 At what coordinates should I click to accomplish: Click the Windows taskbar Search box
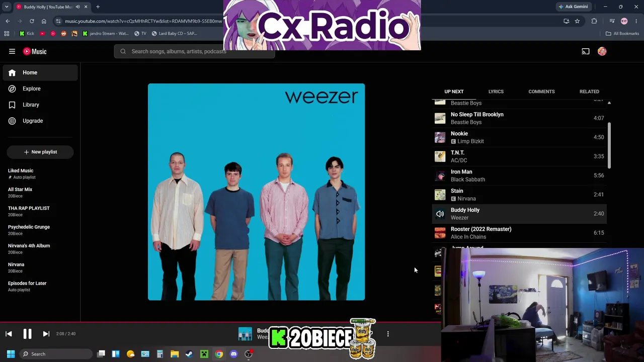[x=56, y=354]
